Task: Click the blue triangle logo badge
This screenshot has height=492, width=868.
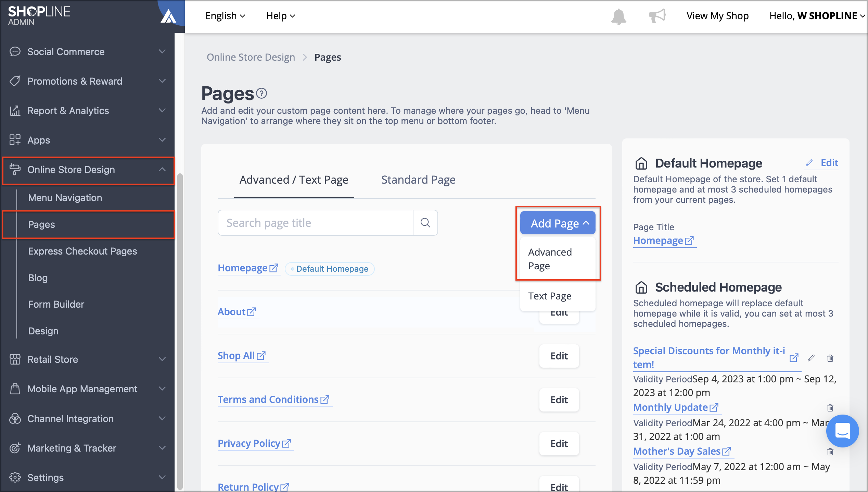Action: click(x=168, y=16)
